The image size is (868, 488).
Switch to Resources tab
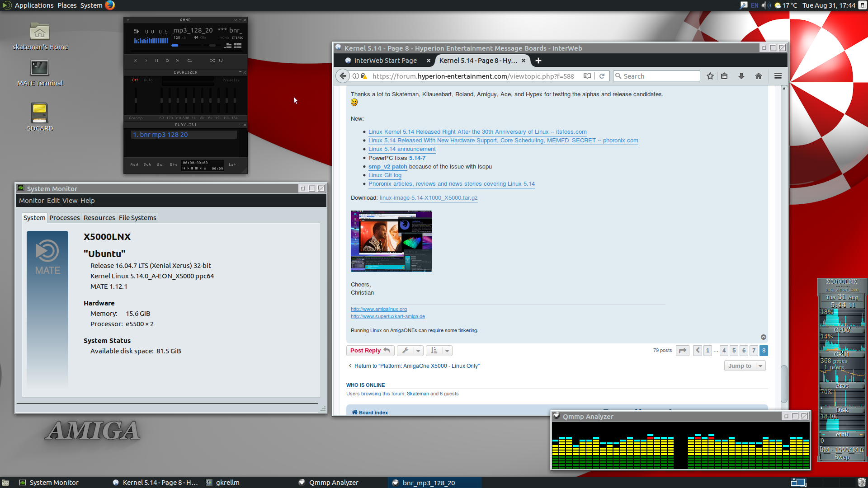coord(99,218)
